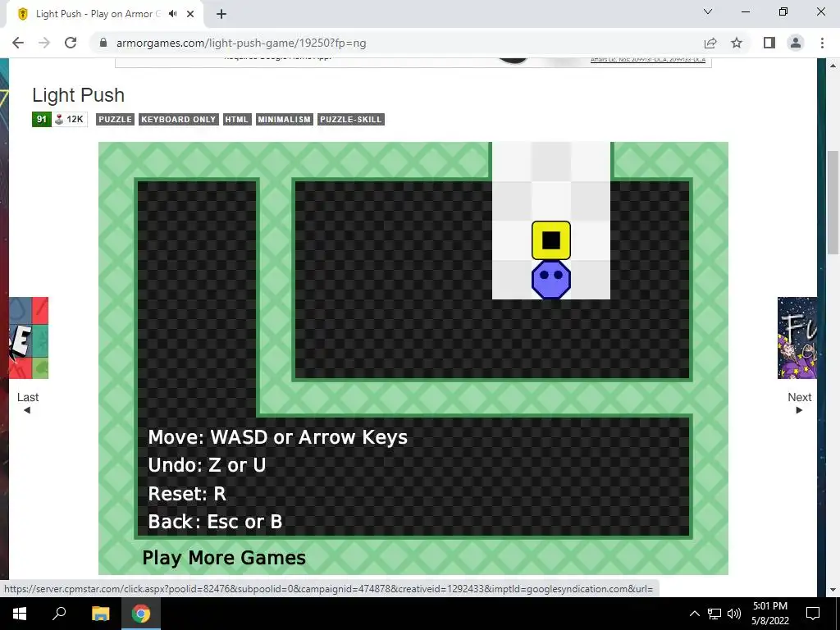Open the HTML tag
The width and height of the screenshot is (840, 630).
pyautogui.click(x=237, y=120)
